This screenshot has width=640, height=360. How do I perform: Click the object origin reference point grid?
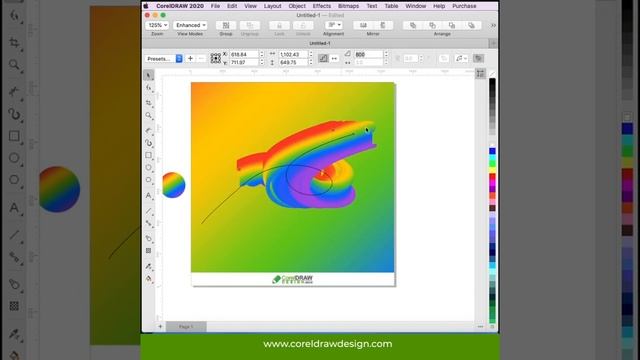click(216, 58)
